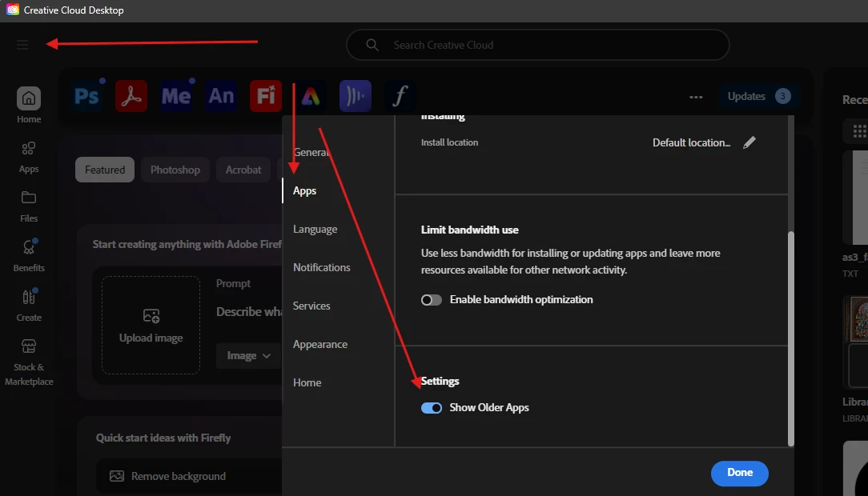Select the Featured filter chip
868x496 pixels.
105,170
